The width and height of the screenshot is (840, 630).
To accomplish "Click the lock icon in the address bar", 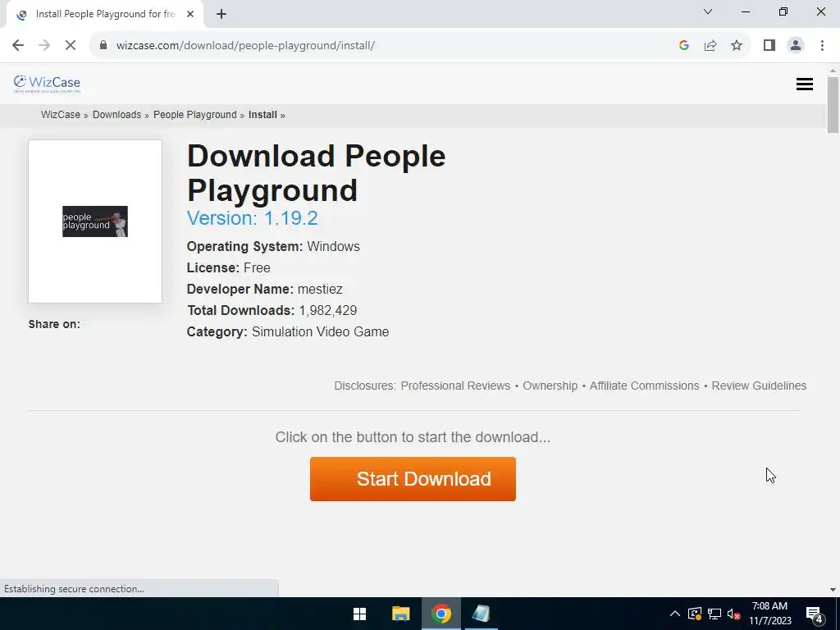I will click(103, 46).
